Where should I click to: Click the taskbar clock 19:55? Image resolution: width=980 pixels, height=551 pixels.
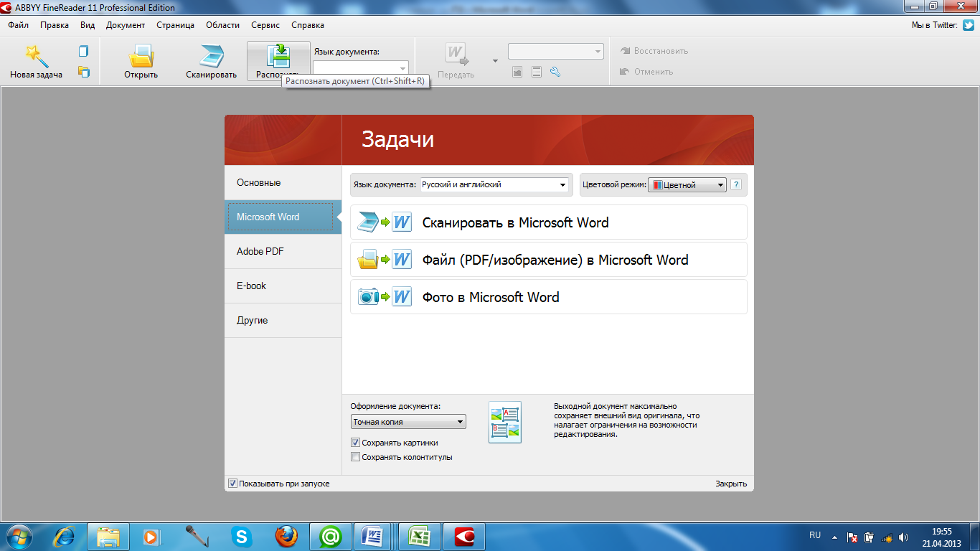click(942, 532)
